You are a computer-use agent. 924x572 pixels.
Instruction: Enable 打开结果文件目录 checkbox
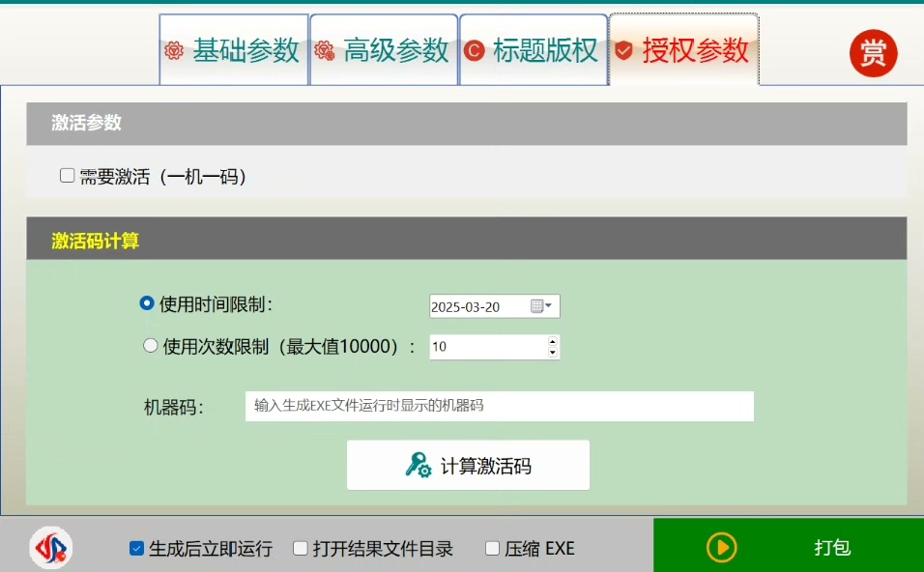300,549
